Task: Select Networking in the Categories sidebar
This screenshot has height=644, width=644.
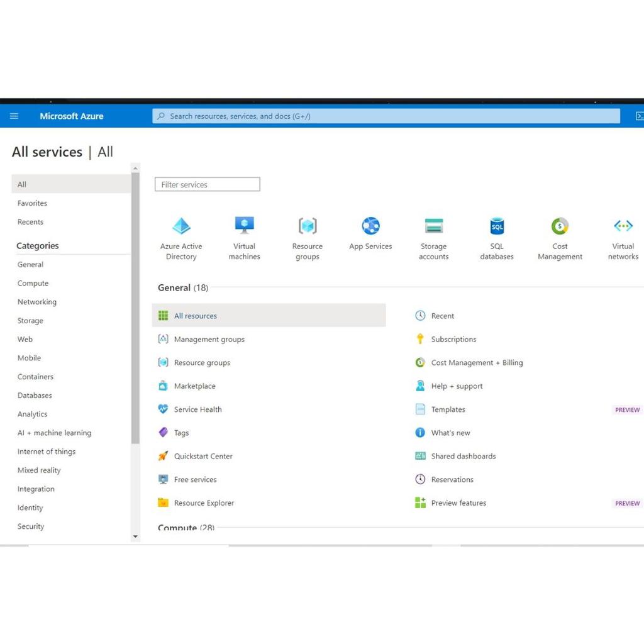Action: (36, 302)
